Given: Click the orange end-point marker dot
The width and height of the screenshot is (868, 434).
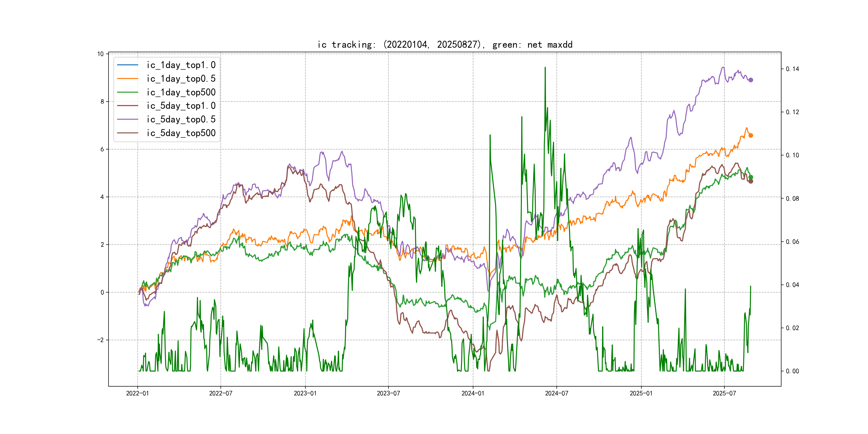Looking at the screenshot, I should [x=750, y=136].
